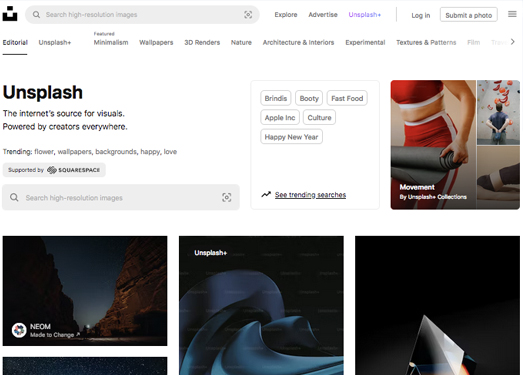Open the starry sky photo
The width and height of the screenshot is (523, 375).
point(85,366)
